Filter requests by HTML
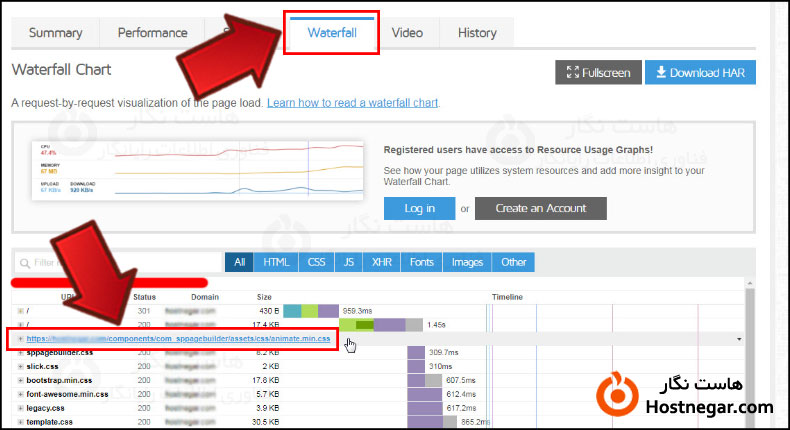 (276, 262)
